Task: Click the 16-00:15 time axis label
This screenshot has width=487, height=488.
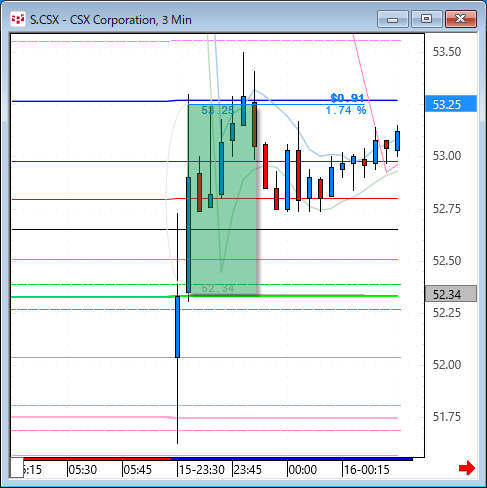Action: tap(366, 470)
